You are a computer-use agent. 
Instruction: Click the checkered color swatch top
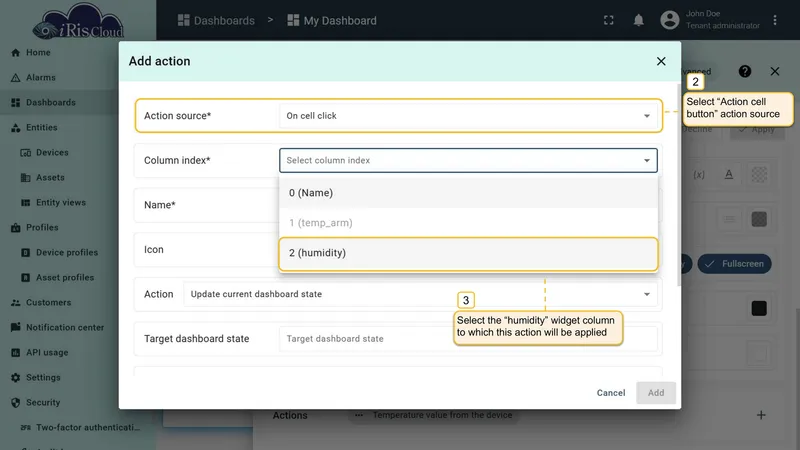[759, 174]
